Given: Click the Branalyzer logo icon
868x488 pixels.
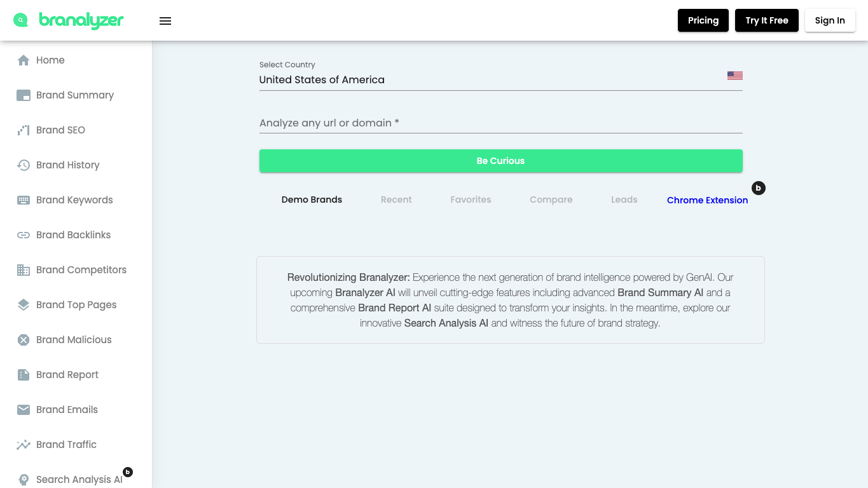Looking at the screenshot, I should [x=21, y=20].
